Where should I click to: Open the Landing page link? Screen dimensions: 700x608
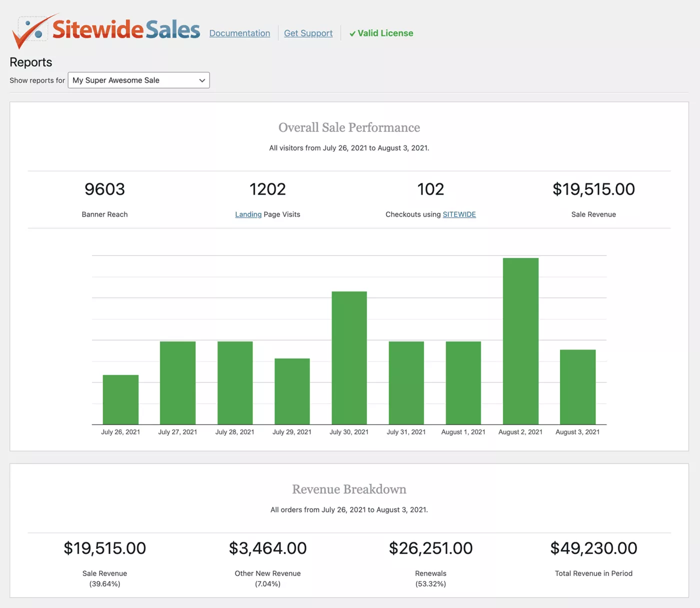248,214
